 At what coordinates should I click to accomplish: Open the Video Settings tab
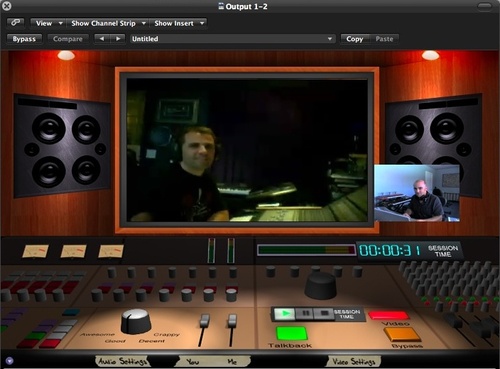tap(354, 361)
